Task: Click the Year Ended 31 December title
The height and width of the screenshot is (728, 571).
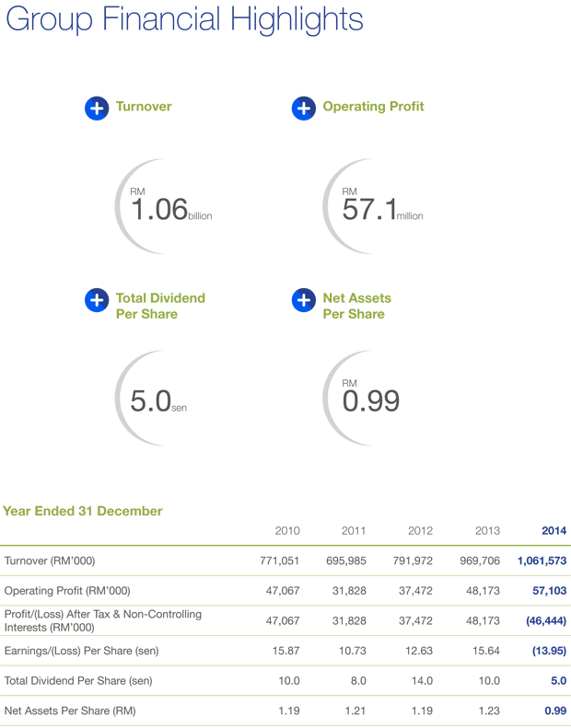Action: point(83,511)
